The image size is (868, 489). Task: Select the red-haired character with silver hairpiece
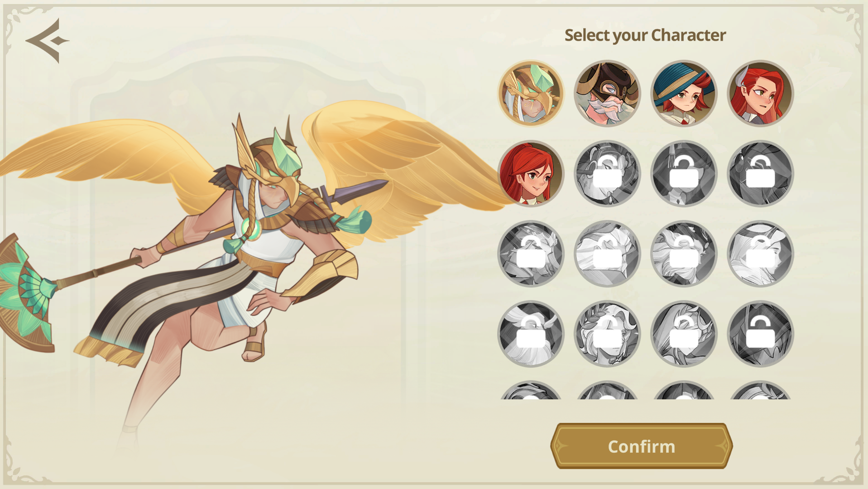pyautogui.click(x=760, y=94)
